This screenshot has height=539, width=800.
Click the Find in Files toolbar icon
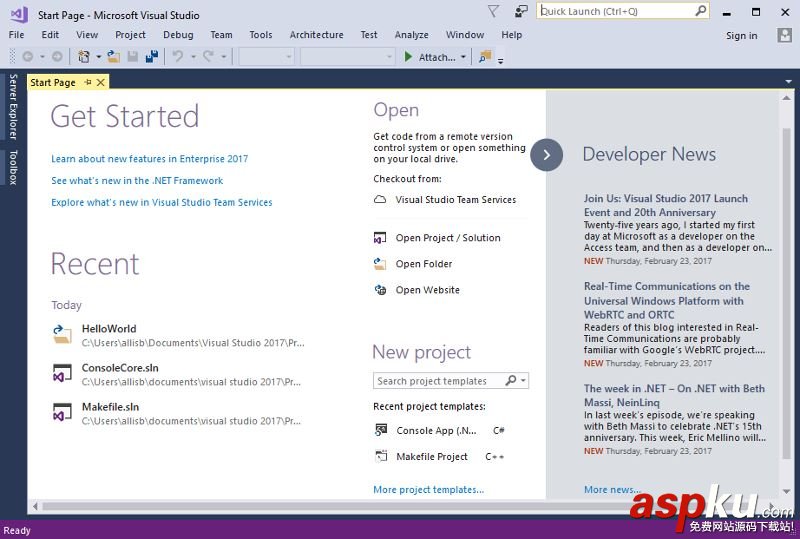(485, 57)
